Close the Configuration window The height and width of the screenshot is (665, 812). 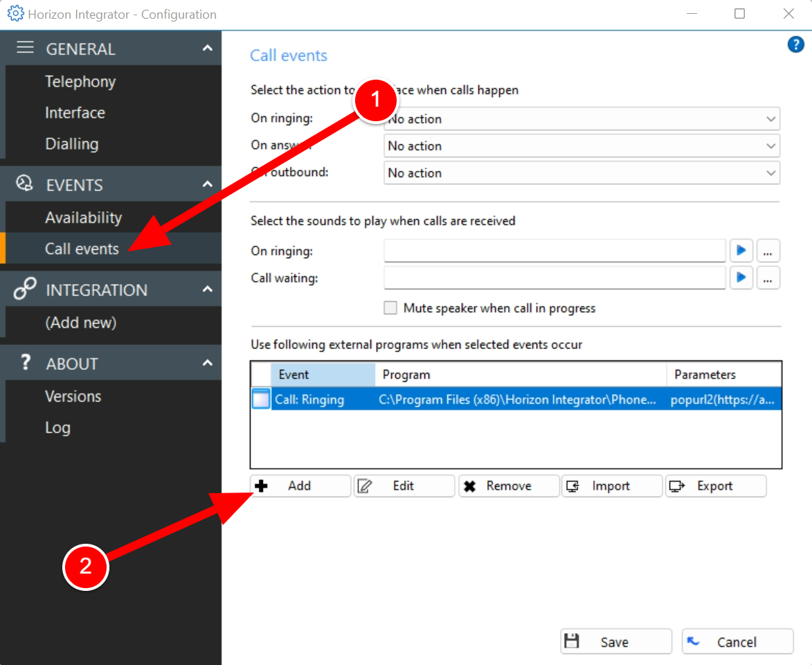point(788,14)
